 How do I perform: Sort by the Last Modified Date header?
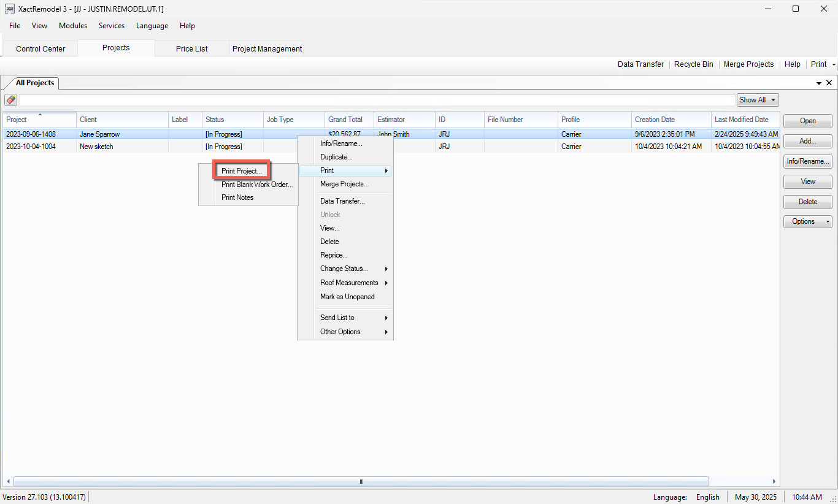[x=745, y=120]
